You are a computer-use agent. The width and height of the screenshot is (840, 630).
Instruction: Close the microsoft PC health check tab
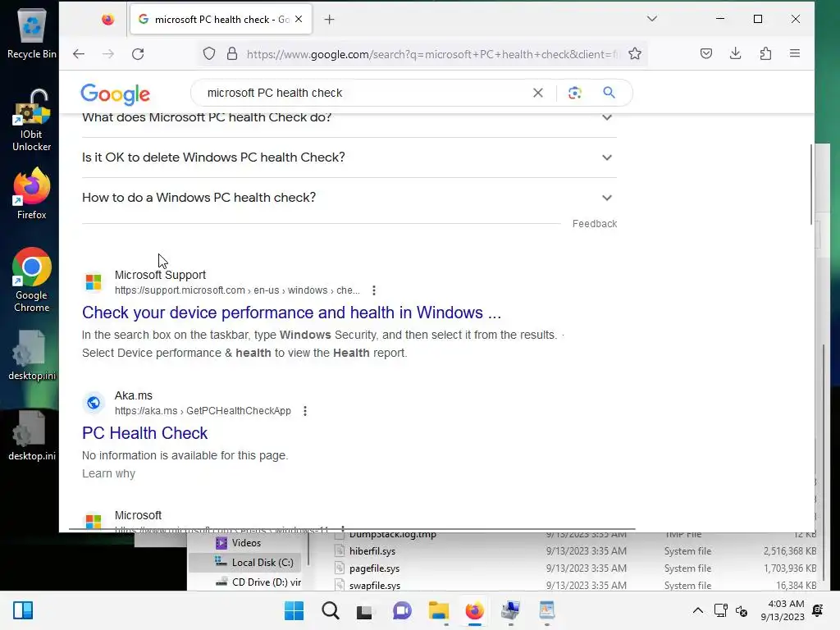299,20
